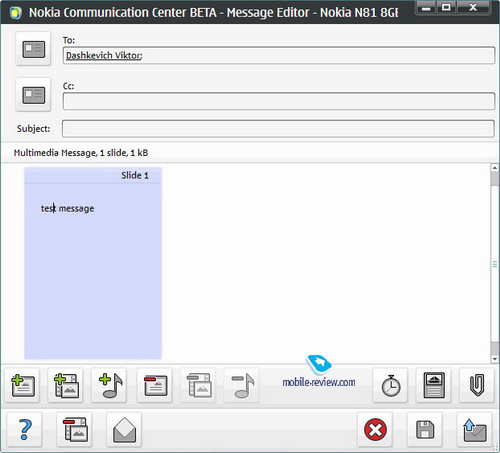The width and height of the screenshot is (500, 453).
Task: Attach a file using the paperclip icon
Action: coord(477,385)
